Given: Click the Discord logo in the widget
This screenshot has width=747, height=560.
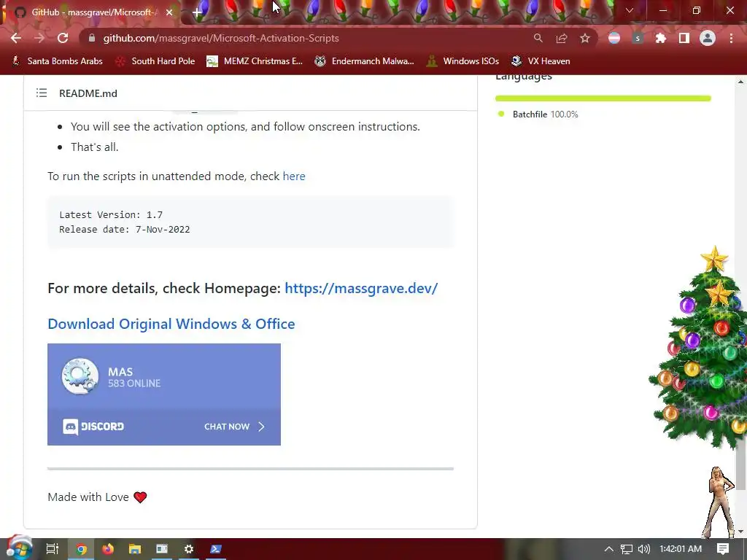Looking at the screenshot, I should 93,427.
